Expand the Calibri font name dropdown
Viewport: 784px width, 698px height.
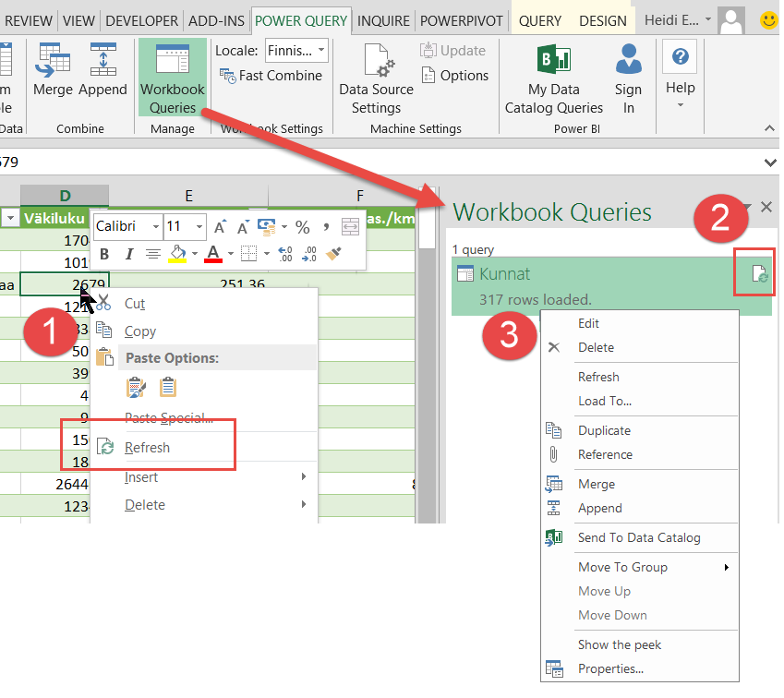pos(155,227)
